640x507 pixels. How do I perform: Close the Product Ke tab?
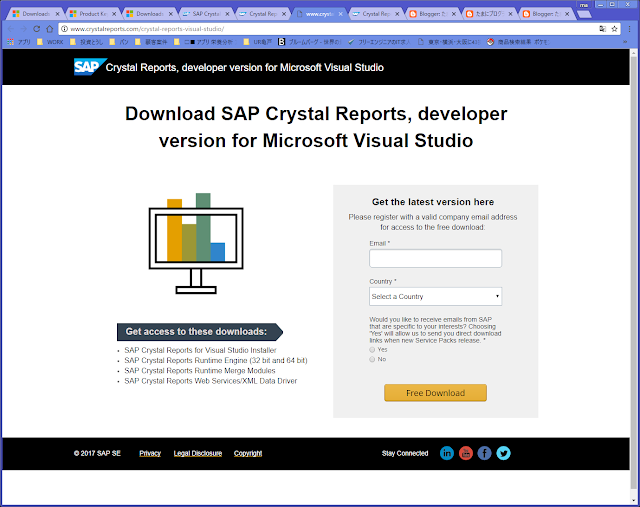point(114,14)
